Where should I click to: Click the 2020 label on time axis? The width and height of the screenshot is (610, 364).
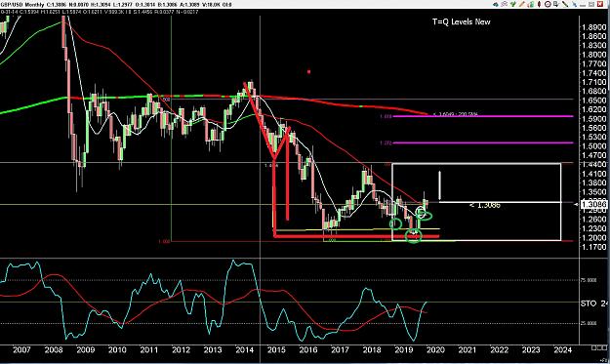tap(435, 349)
